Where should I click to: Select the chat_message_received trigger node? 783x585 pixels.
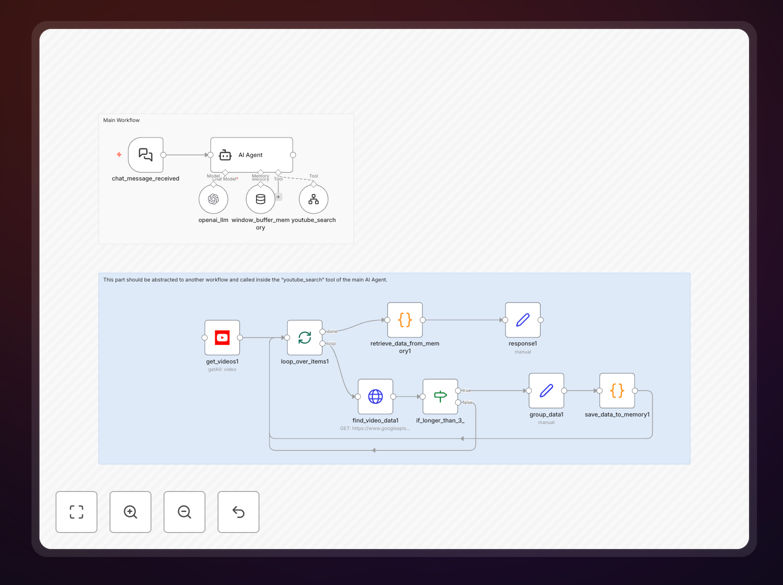[145, 155]
